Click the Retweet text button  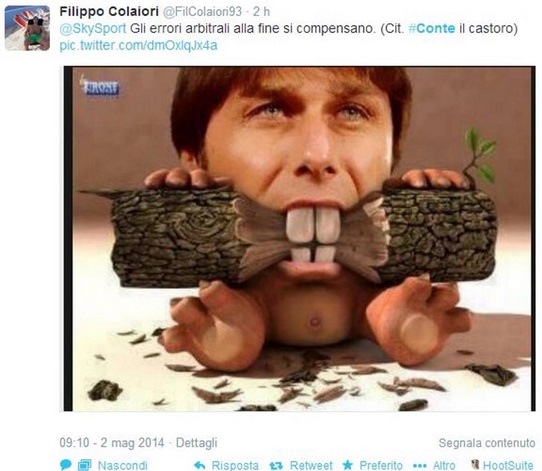[x=311, y=465]
